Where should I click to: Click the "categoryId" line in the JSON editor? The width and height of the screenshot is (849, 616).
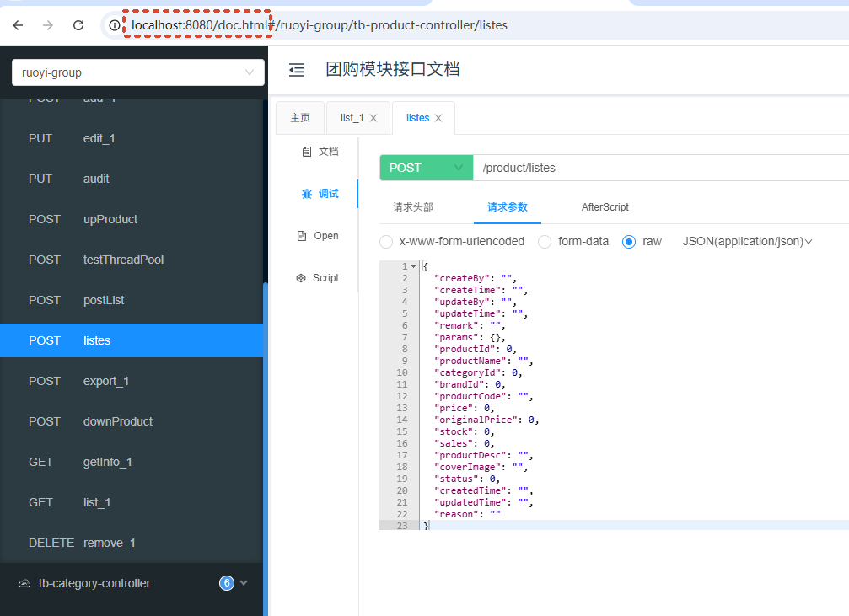477,373
